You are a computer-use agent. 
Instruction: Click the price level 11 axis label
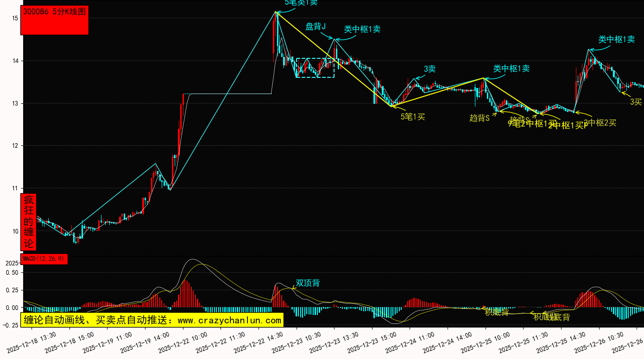pos(15,189)
